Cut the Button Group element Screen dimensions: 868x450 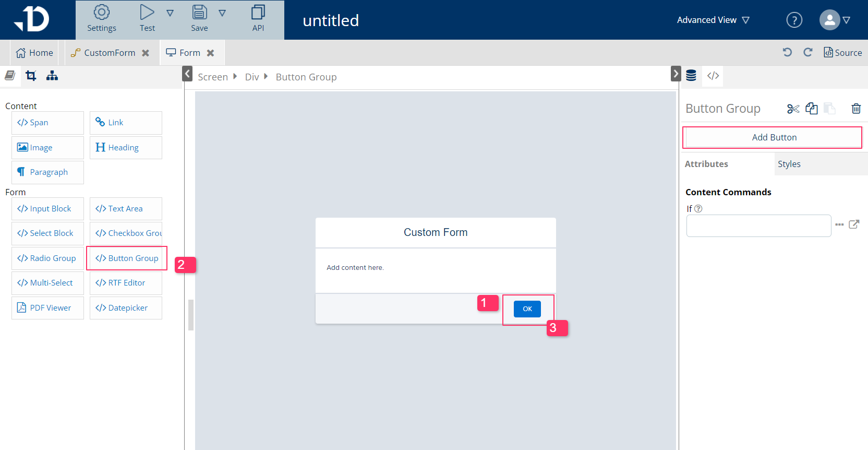(793, 108)
